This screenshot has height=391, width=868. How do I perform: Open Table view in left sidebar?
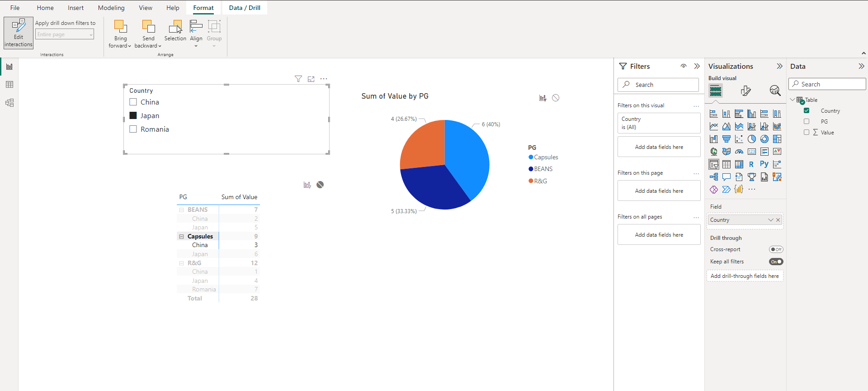9,85
